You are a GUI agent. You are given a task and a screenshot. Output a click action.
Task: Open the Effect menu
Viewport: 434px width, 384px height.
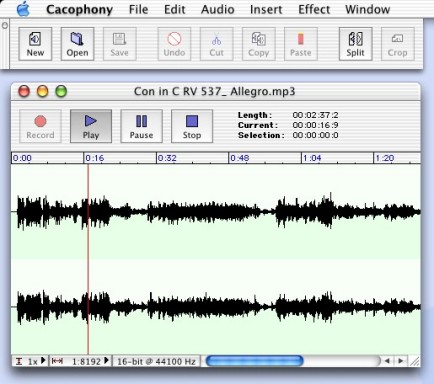pos(314,9)
